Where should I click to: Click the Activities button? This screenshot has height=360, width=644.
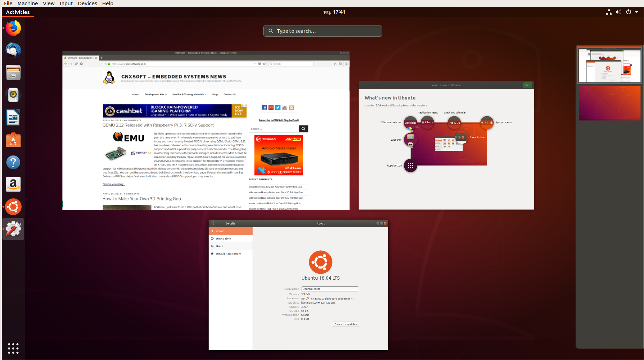point(18,12)
